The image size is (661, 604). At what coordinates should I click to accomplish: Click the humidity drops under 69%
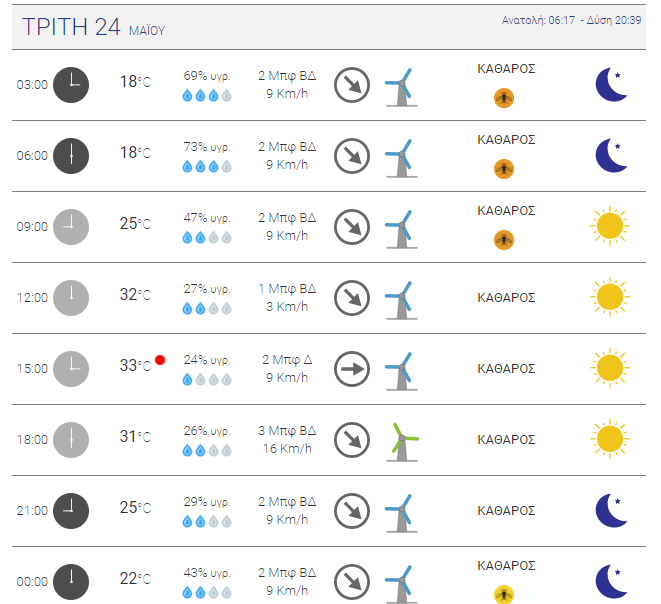pos(207,96)
